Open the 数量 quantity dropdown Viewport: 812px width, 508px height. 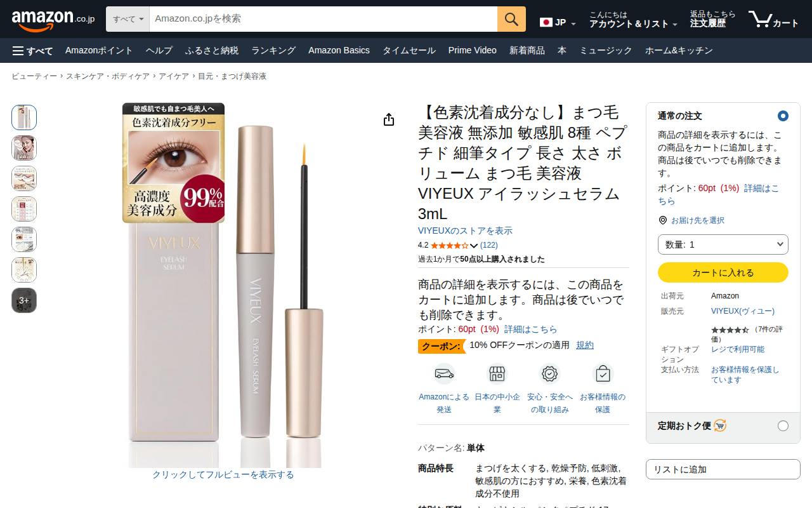723,244
